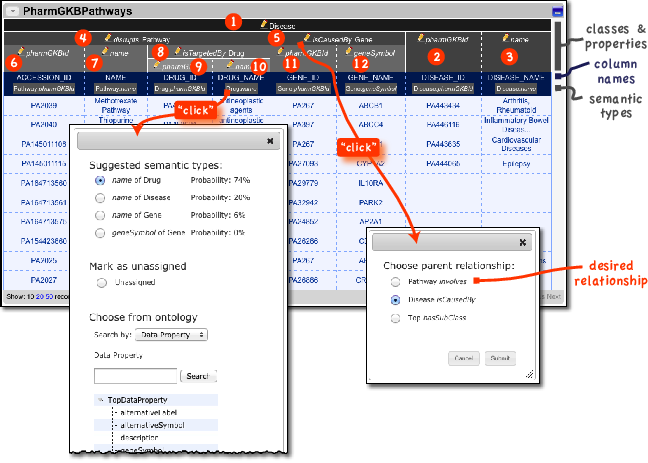The height and width of the screenshot is (463, 648).
Task: Open Pathway.pharmGKBId semantic type button
Action: pyautogui.click(x=44, y=89)
